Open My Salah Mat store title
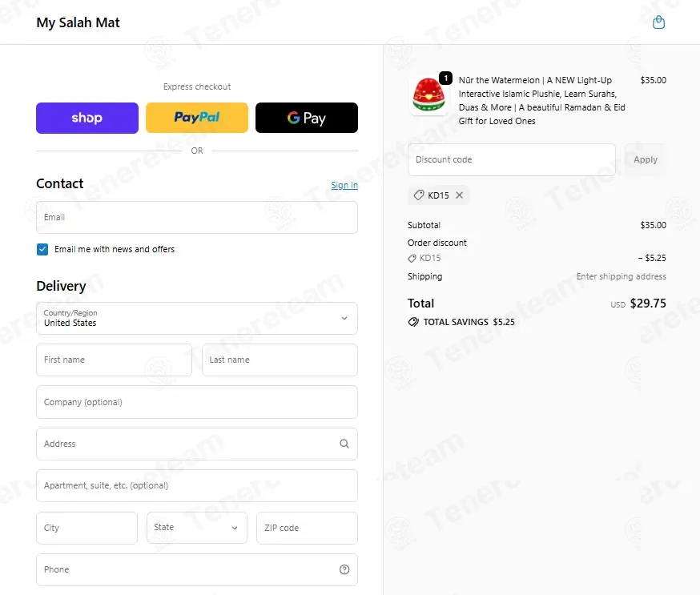The image size is (700, 595). click(x=78, y=22)
